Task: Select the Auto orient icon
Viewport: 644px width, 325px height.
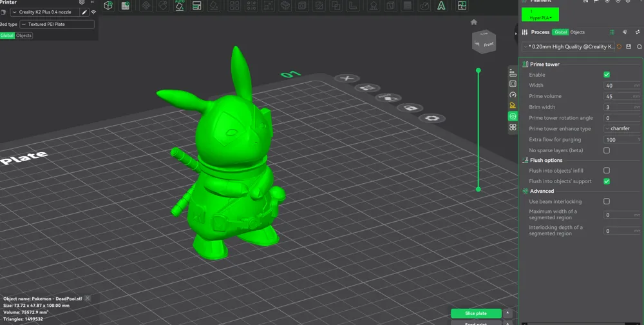Action: coord(180,5)
